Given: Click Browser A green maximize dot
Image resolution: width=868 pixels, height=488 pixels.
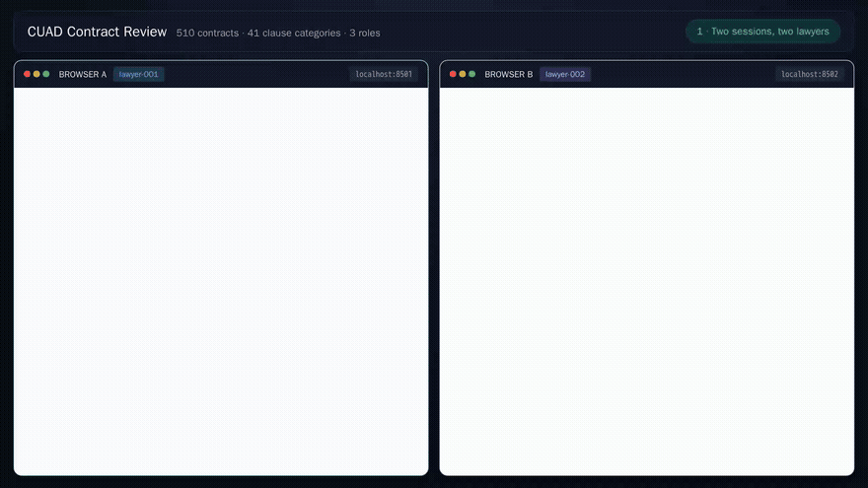Looking at the screenshot, I should pyautogui.click(x=46, y=74).
